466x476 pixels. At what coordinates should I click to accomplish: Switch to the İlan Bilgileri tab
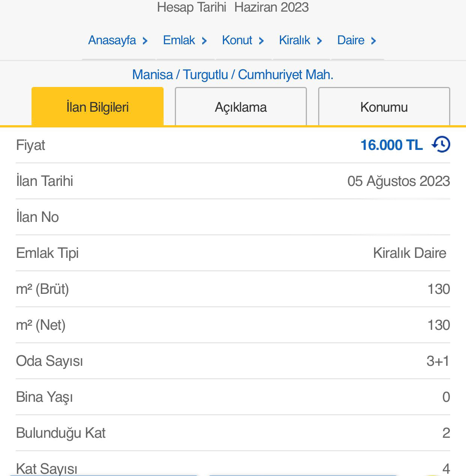(98, 106)
